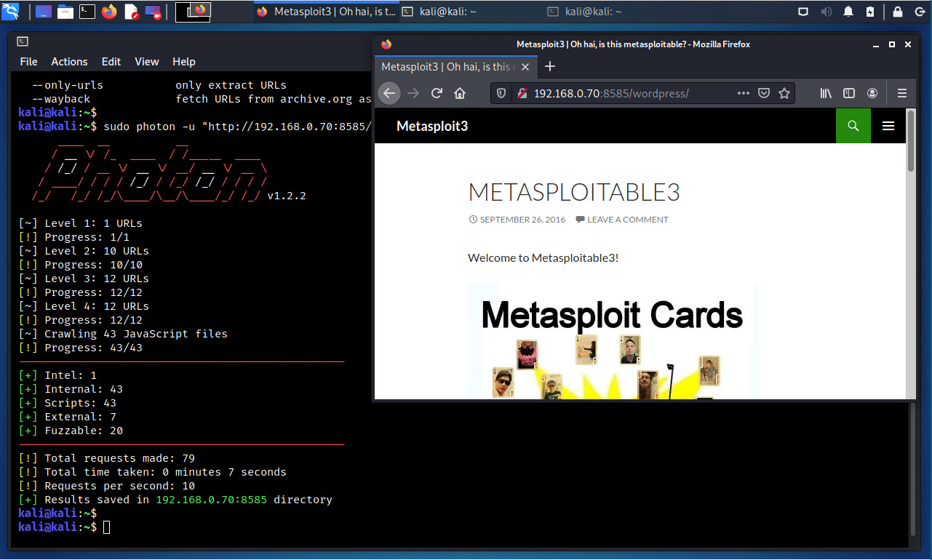This screenshot has height=560, width=932.
Task: Click the insecure connection padlock icon
Action: coord(521,93)
